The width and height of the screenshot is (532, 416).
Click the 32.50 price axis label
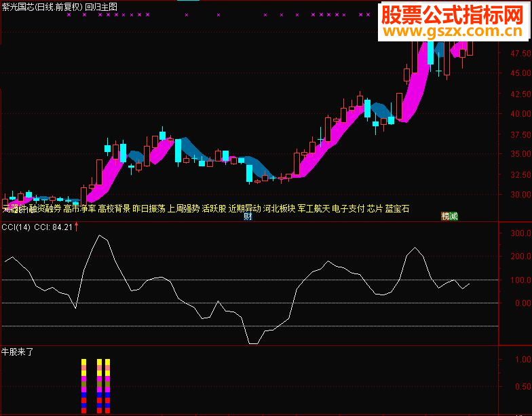[521, 175]
